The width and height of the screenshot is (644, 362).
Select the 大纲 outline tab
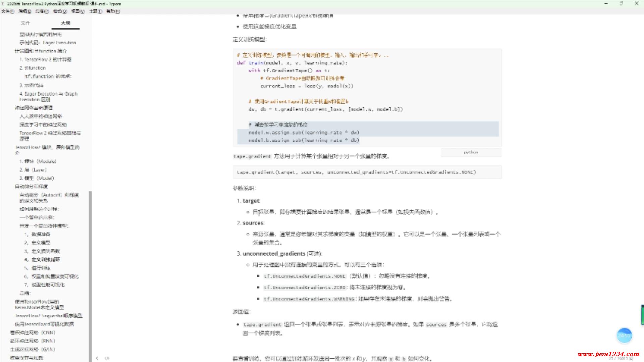tap(65, 23)
